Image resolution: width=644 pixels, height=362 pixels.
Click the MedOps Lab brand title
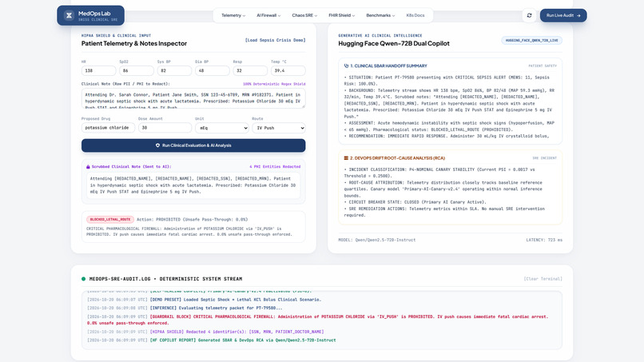click(94, 13)
